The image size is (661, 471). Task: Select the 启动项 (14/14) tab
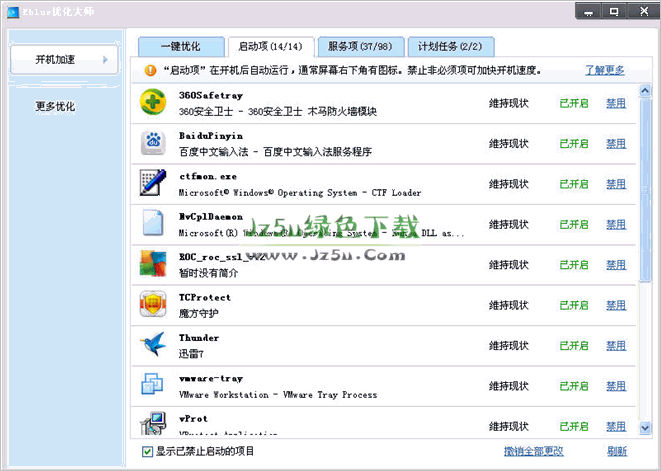click(271, 46)
